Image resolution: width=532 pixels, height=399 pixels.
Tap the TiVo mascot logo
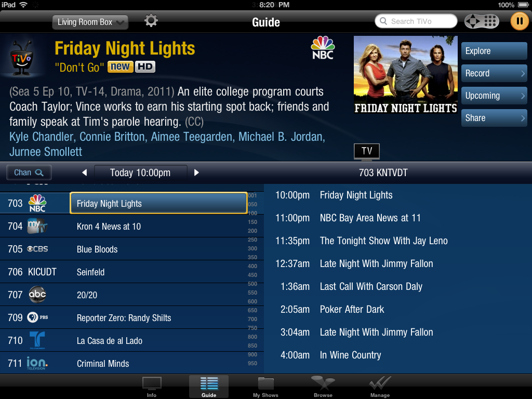tap(21, 58)
